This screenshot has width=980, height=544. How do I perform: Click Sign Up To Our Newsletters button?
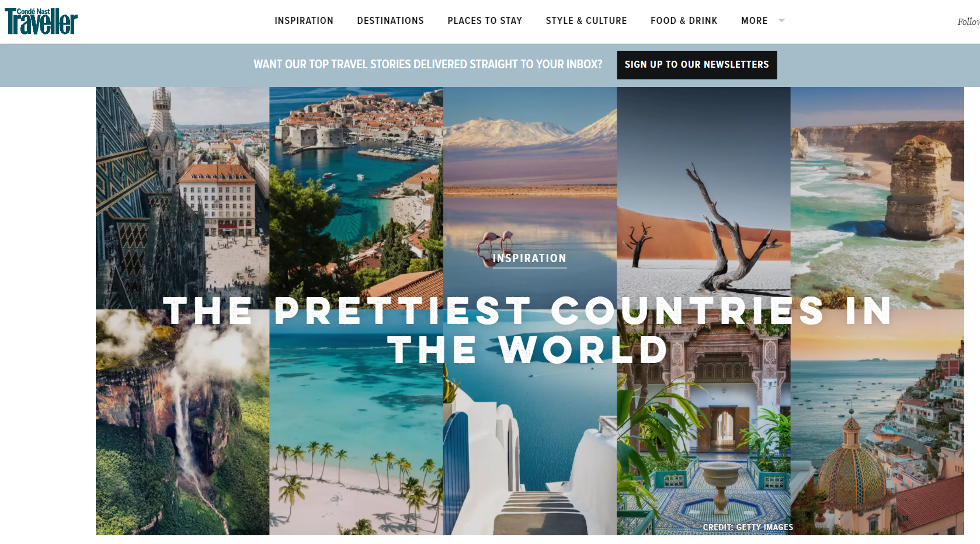[x=697, y=65]
